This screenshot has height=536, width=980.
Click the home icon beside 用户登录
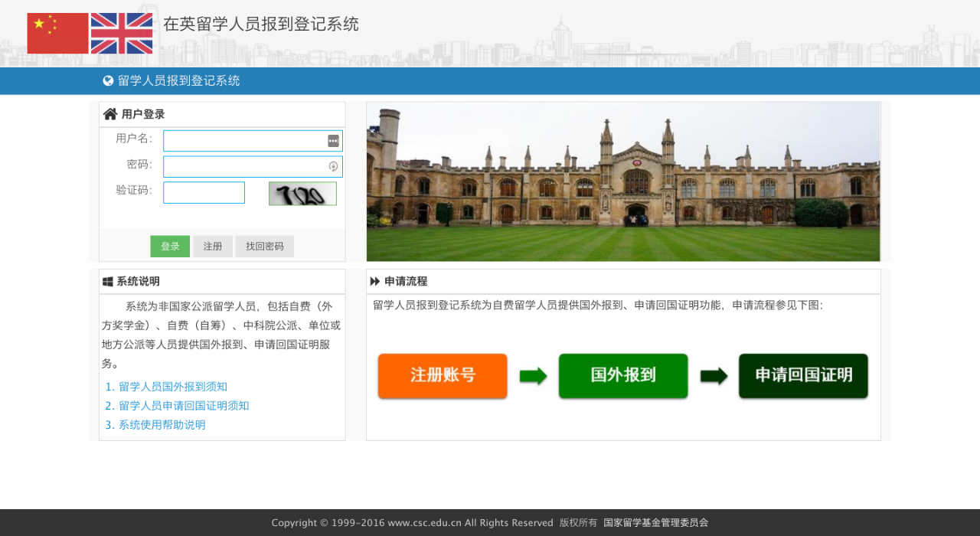[x=110, y=114]
